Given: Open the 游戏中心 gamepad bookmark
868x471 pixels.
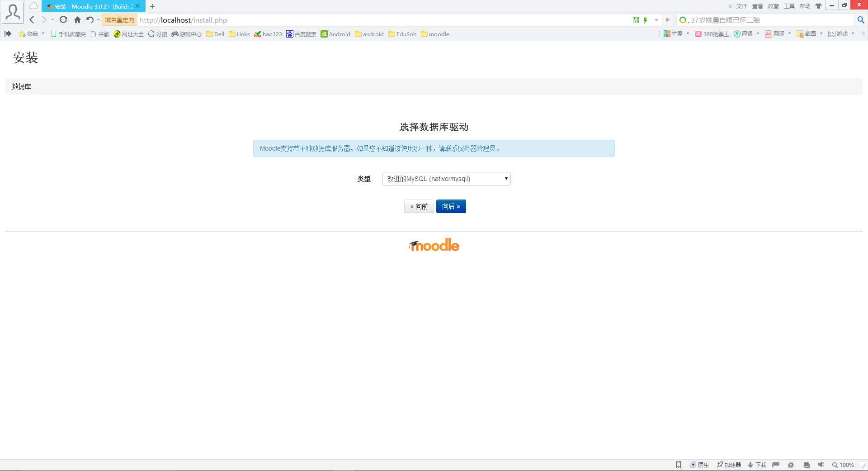Looking at the screenshot, I should pyautogui.click(x=186, y=34).
